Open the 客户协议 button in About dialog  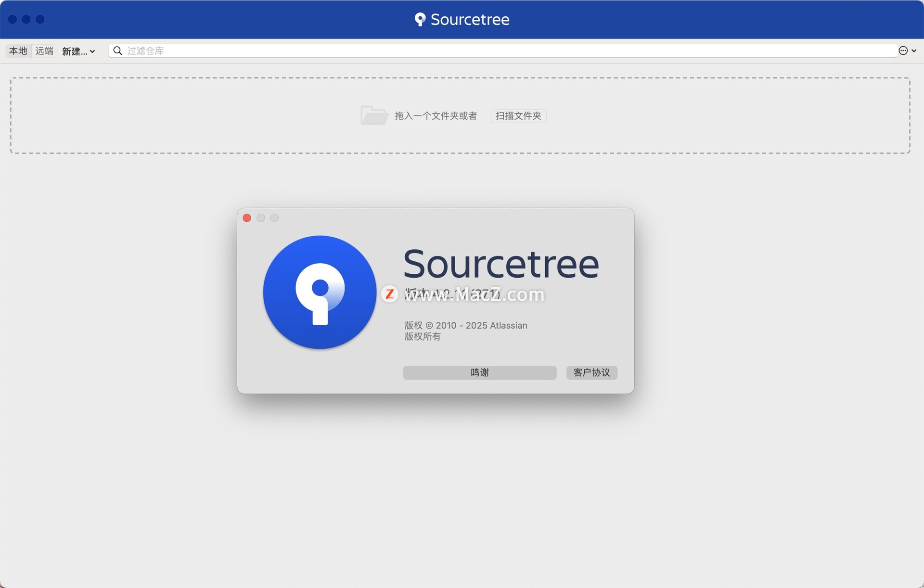[x=591, y=372]
